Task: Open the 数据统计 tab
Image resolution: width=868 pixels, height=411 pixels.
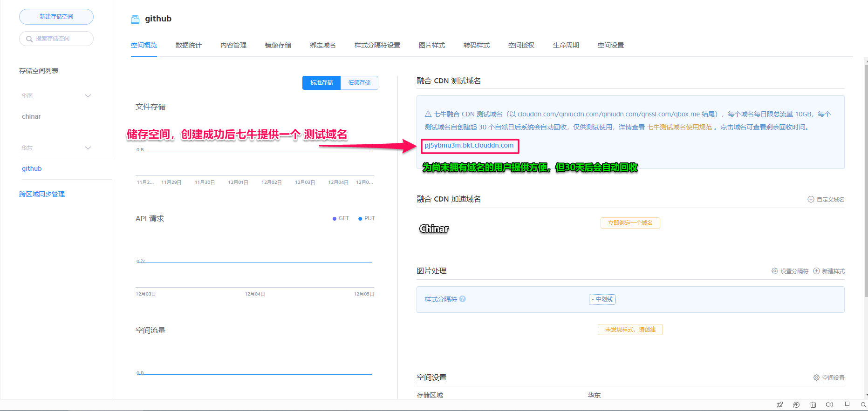Action: (189, 45)
